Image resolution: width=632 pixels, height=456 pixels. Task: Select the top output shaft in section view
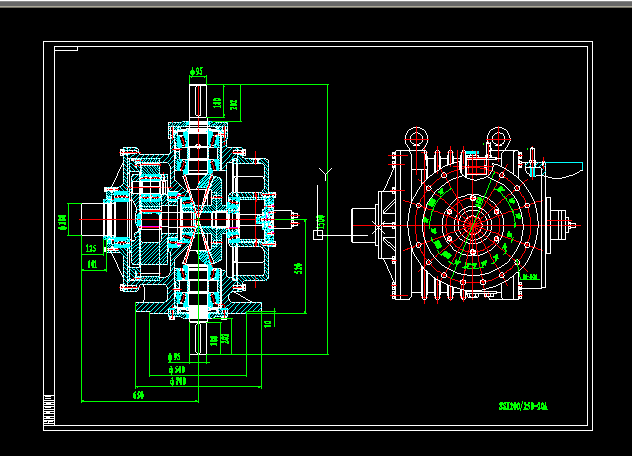[198, 101]
